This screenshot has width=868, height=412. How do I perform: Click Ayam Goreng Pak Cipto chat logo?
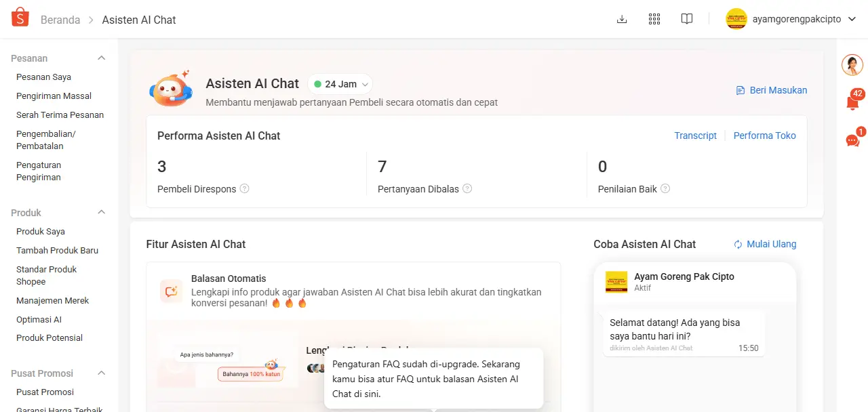pyautogui.click(x=616, y=282)
